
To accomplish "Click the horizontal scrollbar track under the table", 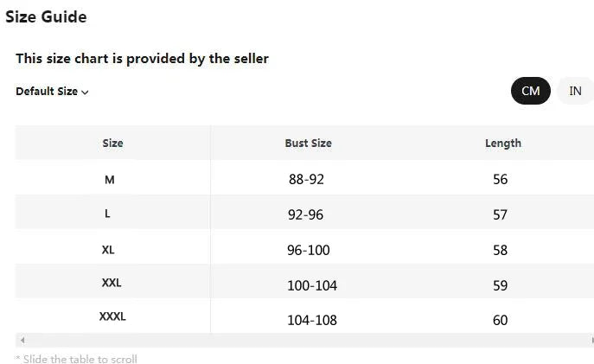I will (304, 340).
